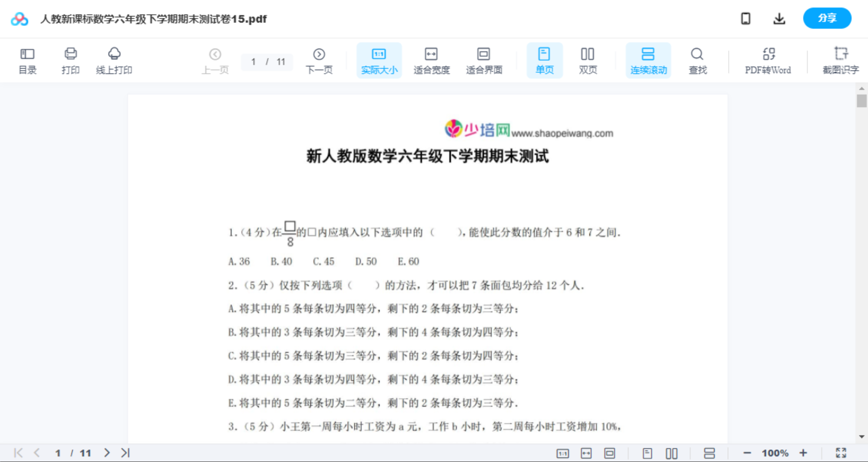Screen dimensions: 868x462
Task: Click the 1:1 icon in the bottom bar
Action: pos(563,452)
